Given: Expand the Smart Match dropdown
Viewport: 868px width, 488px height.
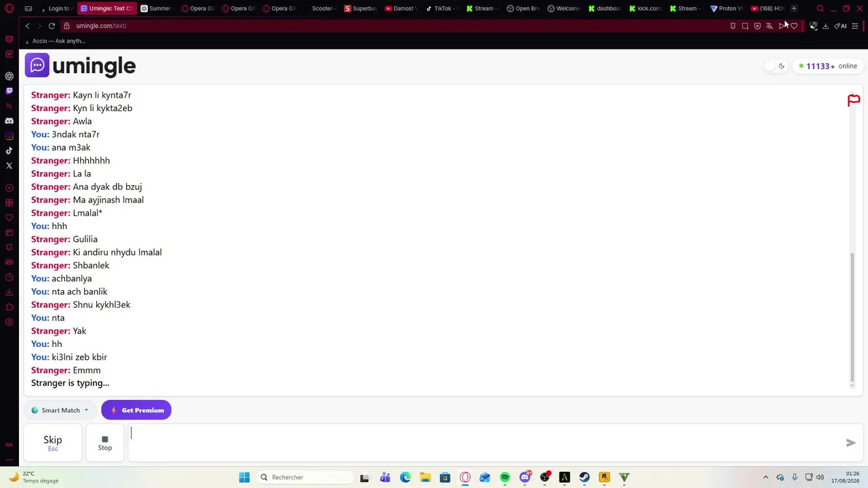Looking at the screenshot, I should 60,410.
